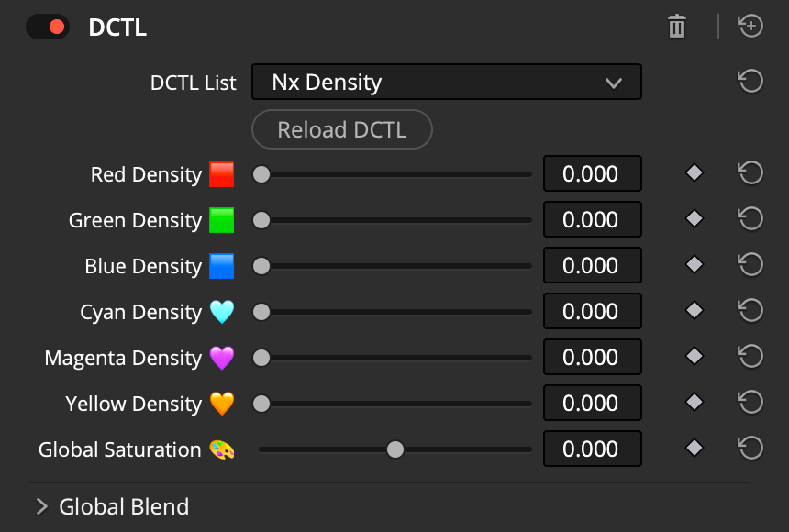Click the keyframe diamond for Magenta Density
Image resolution: width=789 pixels, height=532 pixels.
pyautogui.click(x=693, y=356)
